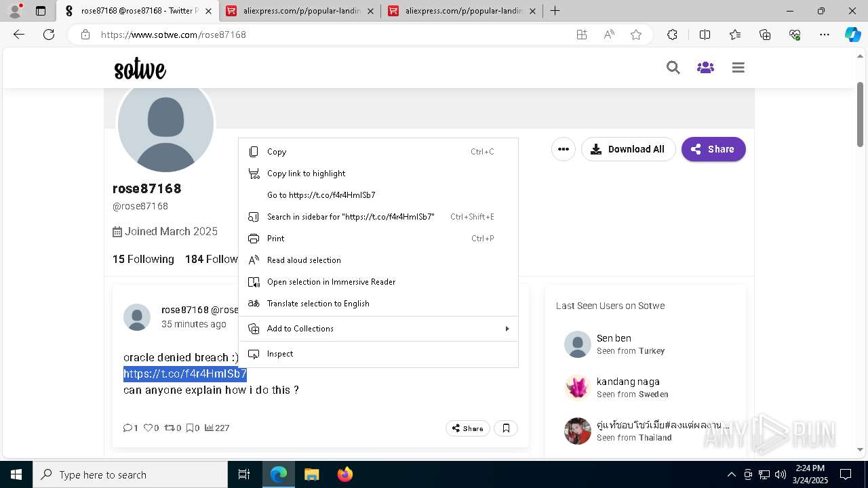The width and height of the screenshot is (868, 488).
Task: Click the views chart icon showing 227
Action: (x=209, y=428)
